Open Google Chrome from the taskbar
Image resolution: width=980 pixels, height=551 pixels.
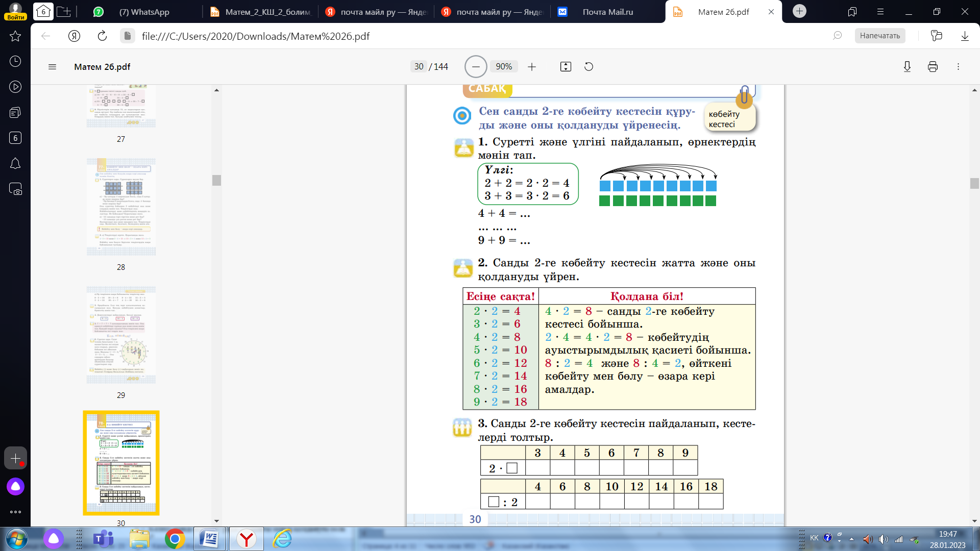pyautogui.click(x=175, y=539)
